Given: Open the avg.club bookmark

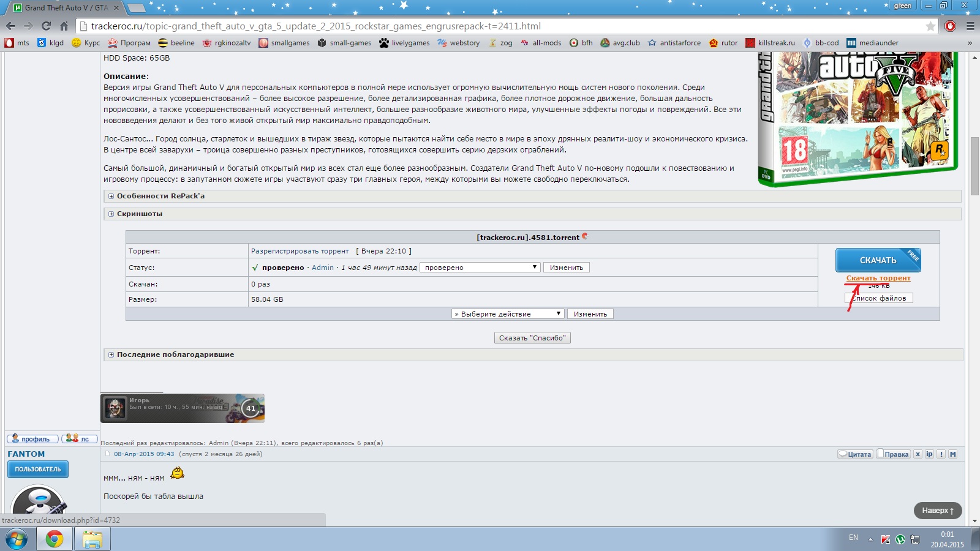Looking at the screenshot, I should [620, 43].
